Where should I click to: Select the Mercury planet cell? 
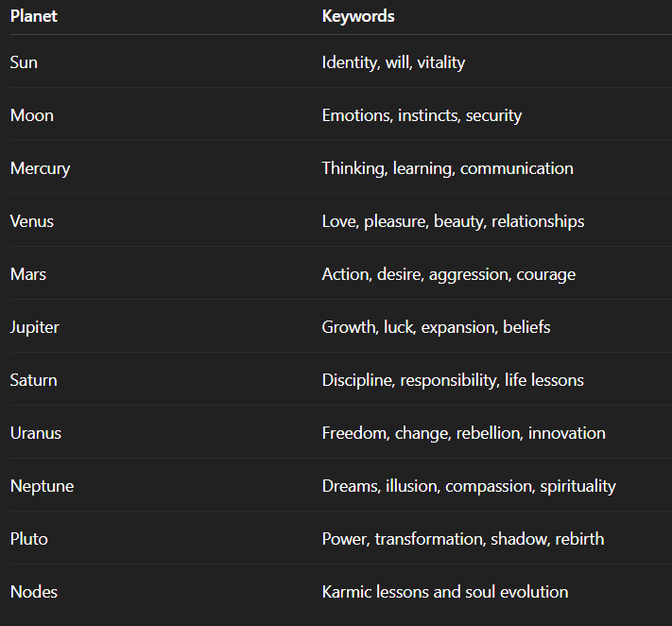(x=40, y=168)
